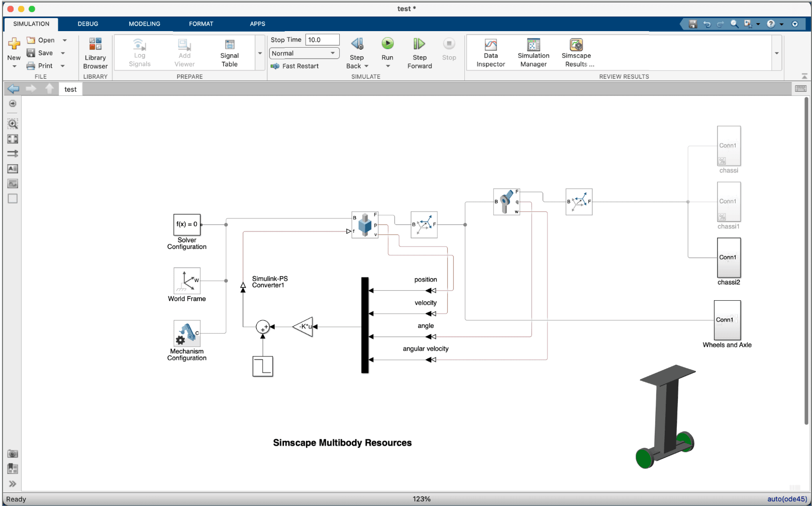The image size is (812, 506).
Task: Click the Screenshot camera icon
Action: (13, 454)
